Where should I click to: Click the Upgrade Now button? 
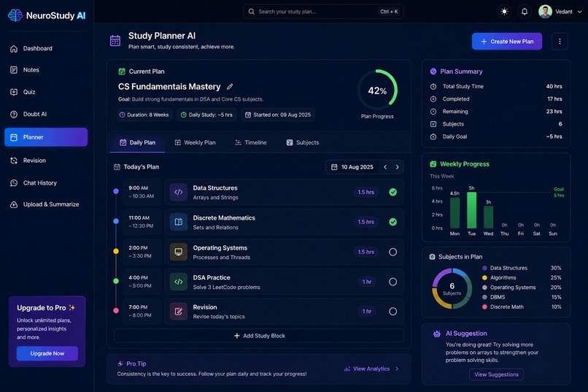click(47, 353)
